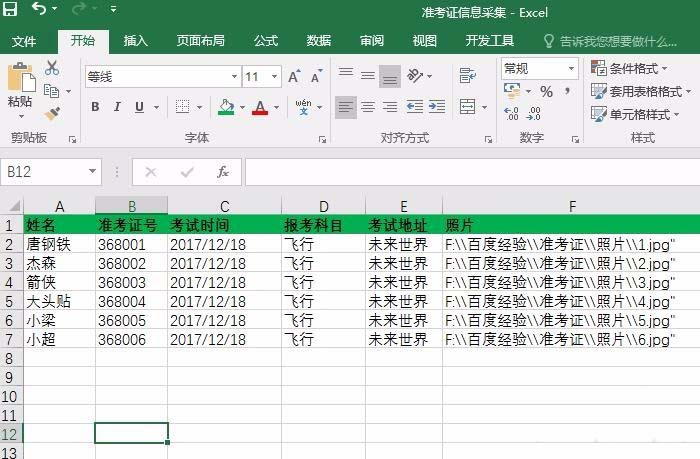Toggle Align Left icon

pyautogui.click(x=346, y=107)
